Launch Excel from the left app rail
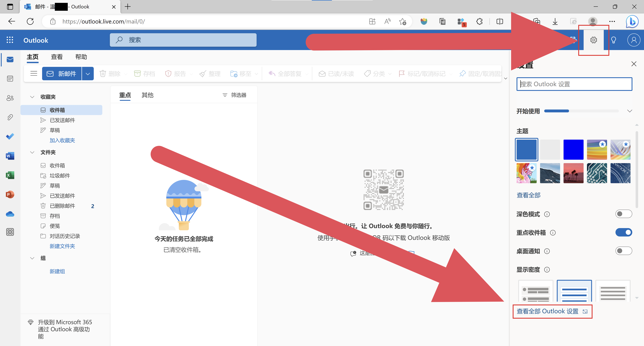Image resolution: width=644 pixels, height=346 pixels. tap(10, 175)
